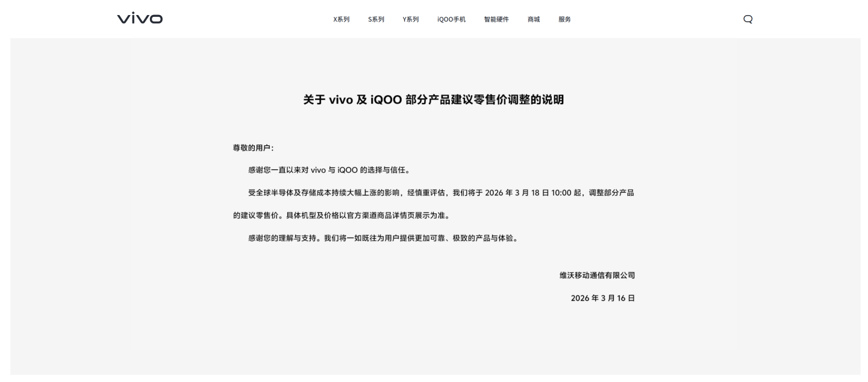
Task: Open the iQOO手机 navigation menu
Action: 451,19
